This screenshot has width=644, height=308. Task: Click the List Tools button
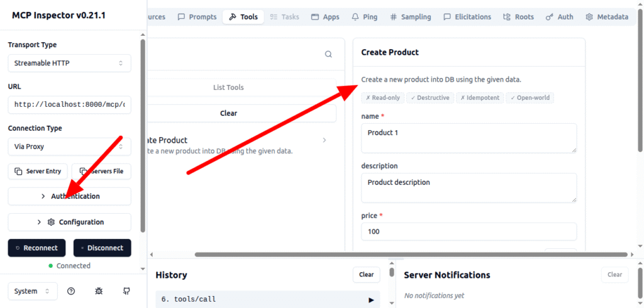[242, 87]
